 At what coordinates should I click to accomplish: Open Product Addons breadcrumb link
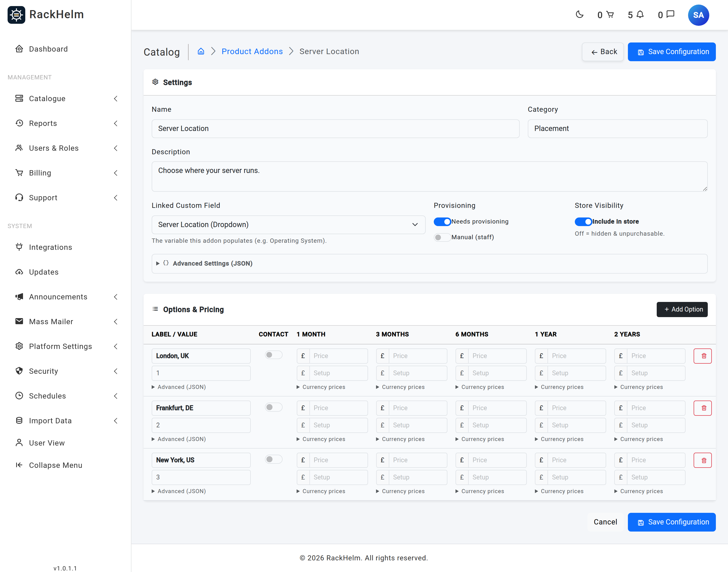pyautogui.click(x=252, y=51)
